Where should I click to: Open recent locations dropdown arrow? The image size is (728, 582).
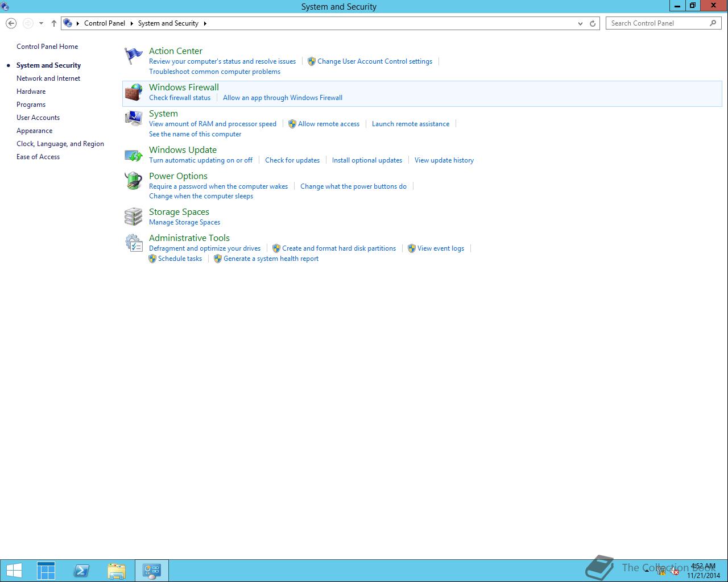41,23
